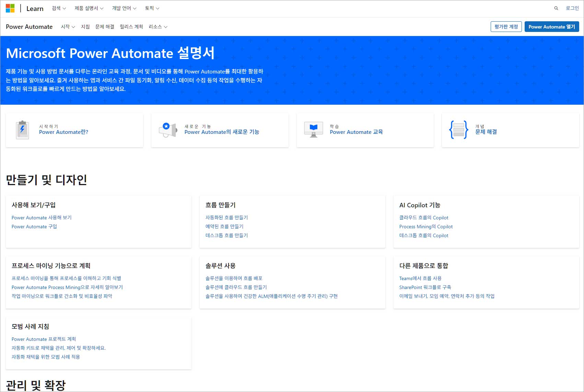This screenshot has height=392, width=584.
Task: Click the braces icon for 문제 해결
Action: [458, 130]
